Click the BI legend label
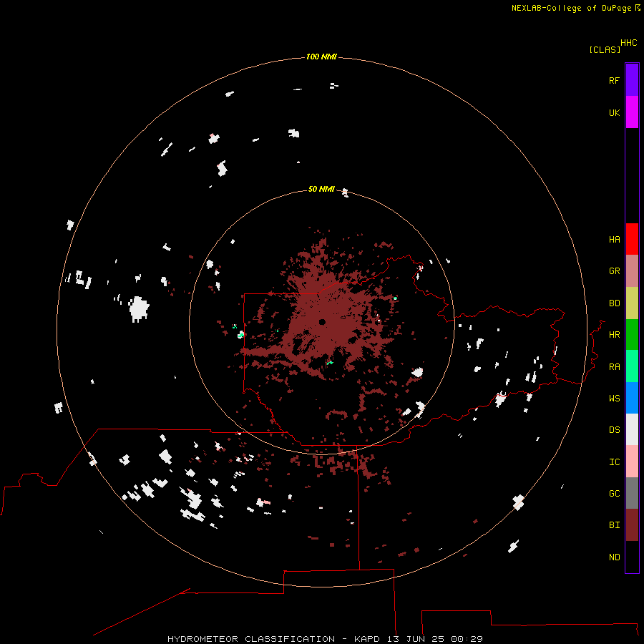Screen dimensions: 644x644 (x=614, y=525)
